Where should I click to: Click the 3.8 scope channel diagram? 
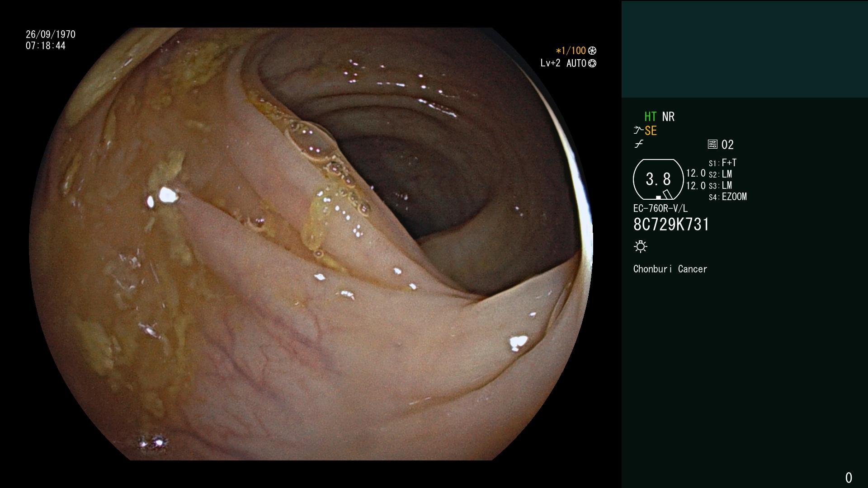coord(658,179)
